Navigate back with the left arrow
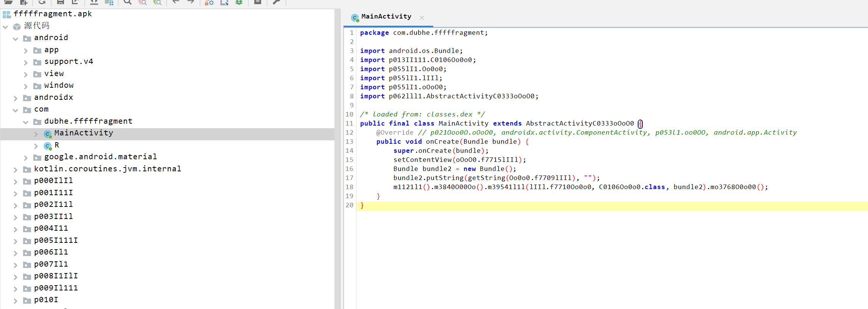This screenshot has width=868, height=309. (x=176, y=2)
